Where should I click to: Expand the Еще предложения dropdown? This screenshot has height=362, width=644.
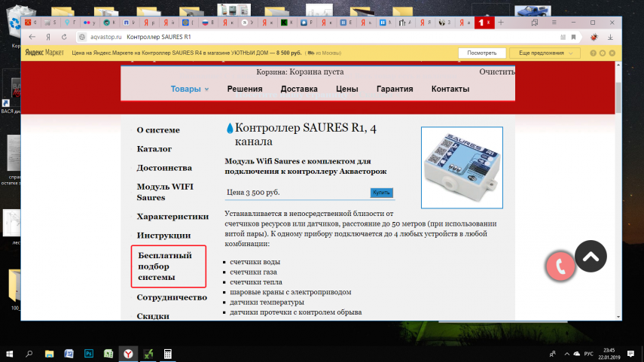click(545, 53)
